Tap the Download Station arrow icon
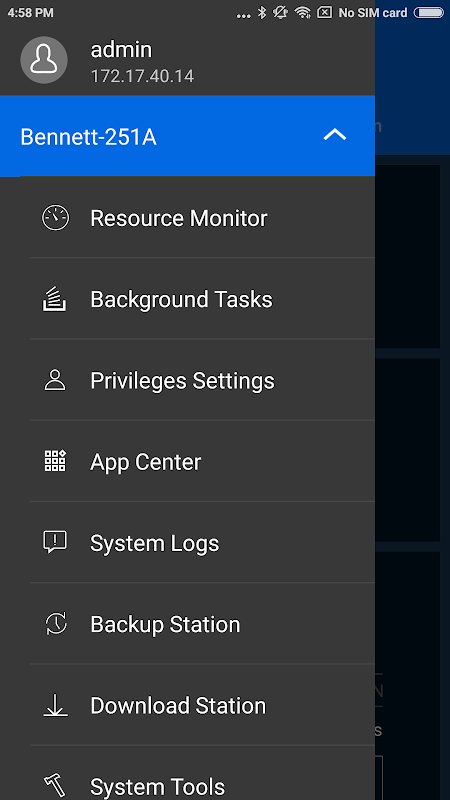The width and height of the screenshot is (450, 800). pos(55,705)
